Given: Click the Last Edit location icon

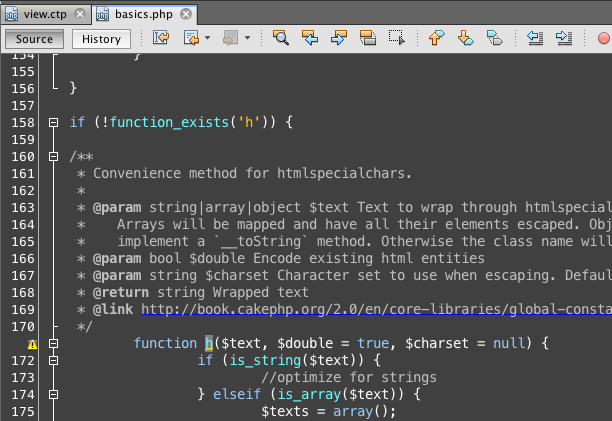Looking at the screenshot, I should click(x=161, y=38).
